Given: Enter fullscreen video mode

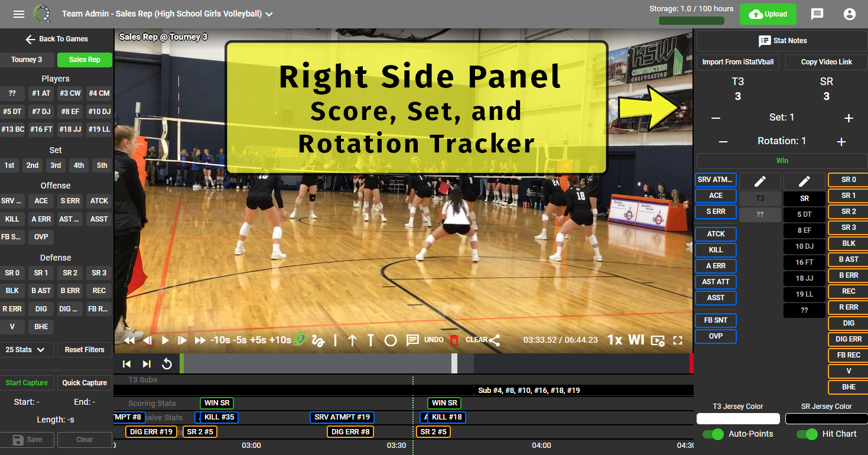Looking at the screenshot, I should click(678, 340).
